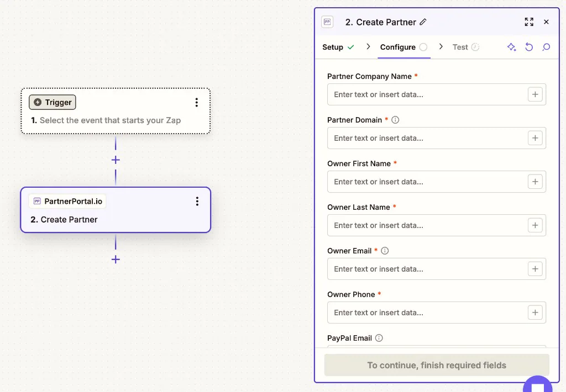Select the Configure tab

(x=403, y=47)
